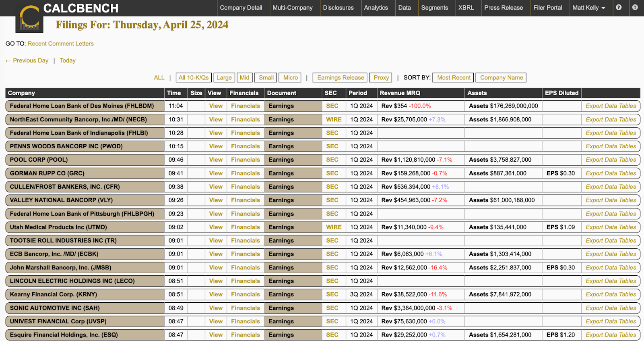Filter by Micro companies
Screen dimensions: 644x341
tap(291, 77)
